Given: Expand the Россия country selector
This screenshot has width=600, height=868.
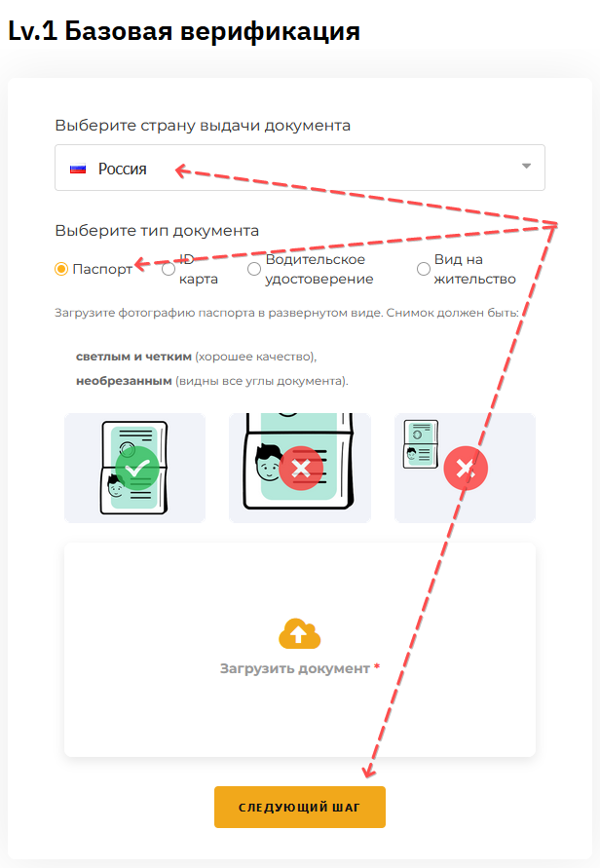Looking at the screenshot, I should [300, 168].
